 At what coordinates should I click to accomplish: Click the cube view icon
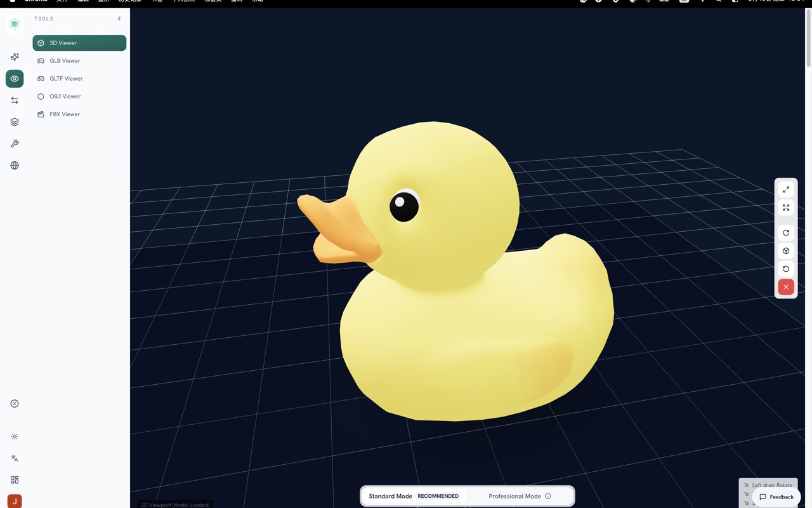[786, 251]
